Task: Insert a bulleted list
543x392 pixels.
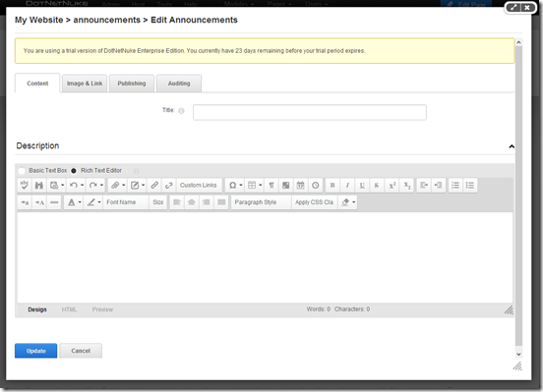Action: click(470, 185)
